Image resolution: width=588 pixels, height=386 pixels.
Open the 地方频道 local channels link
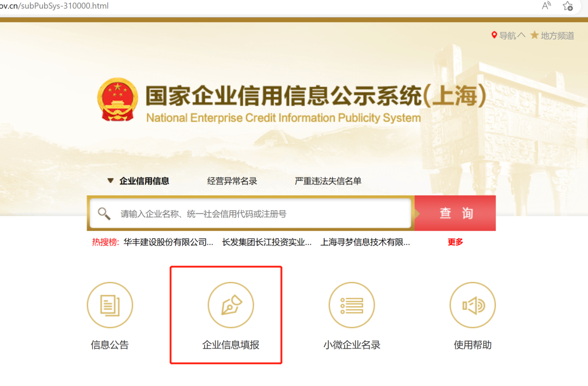558,35
